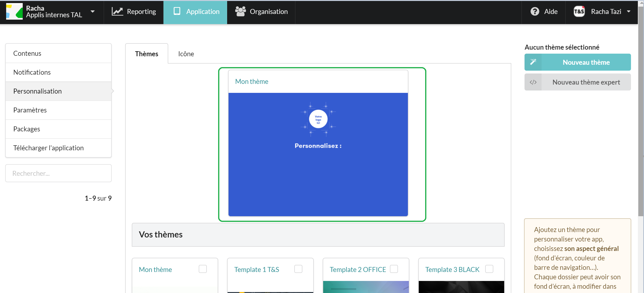Viewport: 644px width, 293px height.
Task: Open the Organisation menu
Action: pyautogui.click(x=261, y=12)
